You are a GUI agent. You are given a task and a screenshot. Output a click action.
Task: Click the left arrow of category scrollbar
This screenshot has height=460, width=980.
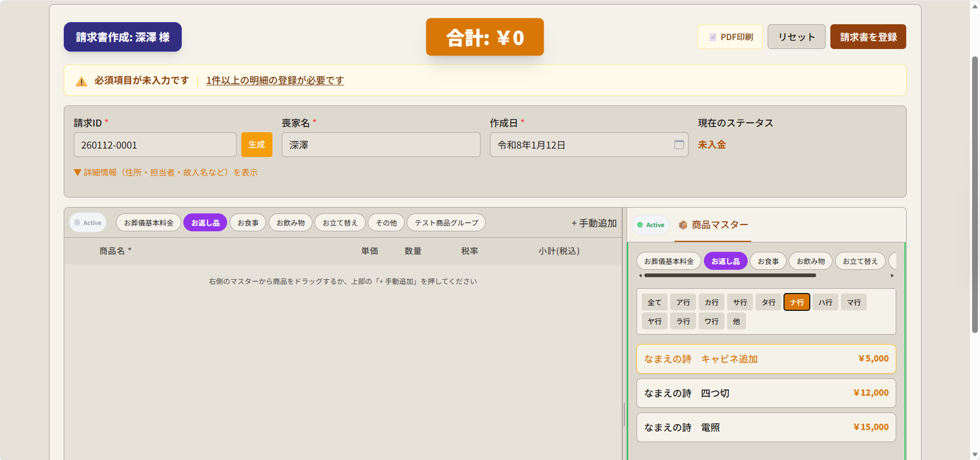coord(640,276)
